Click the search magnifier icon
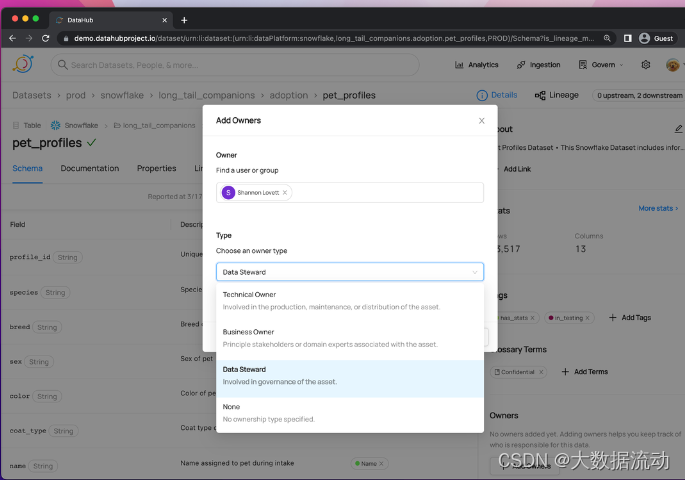685x480 pixels. pos(62,65)
